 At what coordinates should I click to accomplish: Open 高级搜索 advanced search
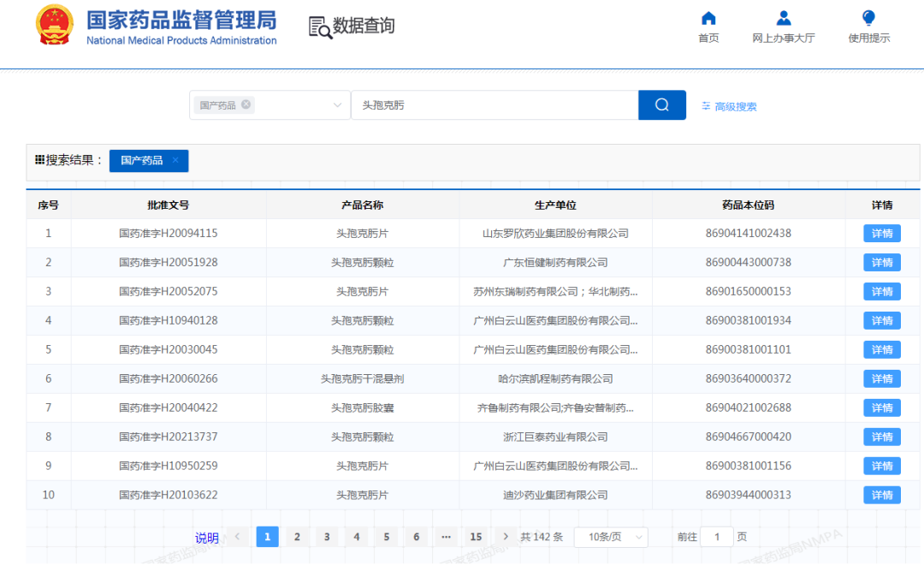coord(734,104)
